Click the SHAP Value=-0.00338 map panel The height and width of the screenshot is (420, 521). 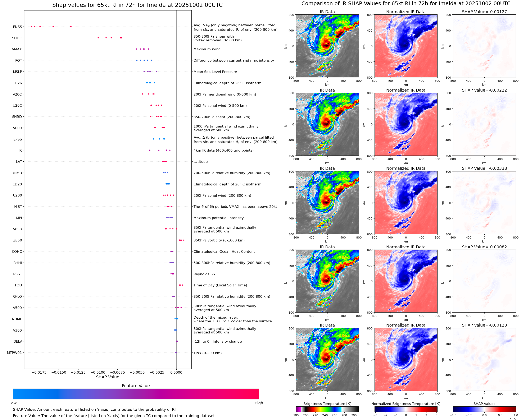tap(484, 203)
